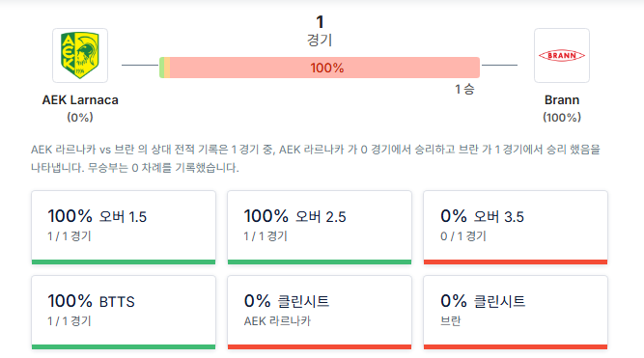Click the 1승 label under the bar
This screenshot has width=644, height=358.
[464, 89]
